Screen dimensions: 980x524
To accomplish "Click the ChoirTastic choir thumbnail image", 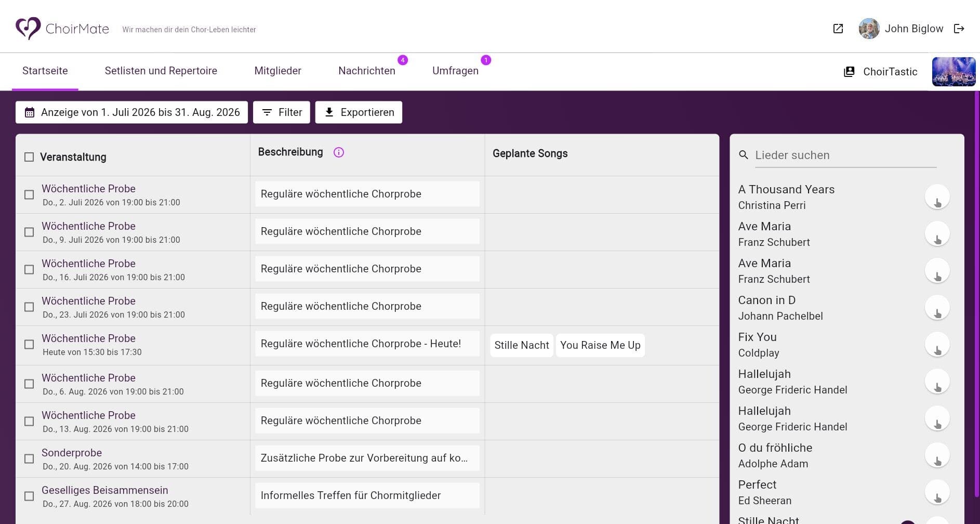I will coord(953,72).
